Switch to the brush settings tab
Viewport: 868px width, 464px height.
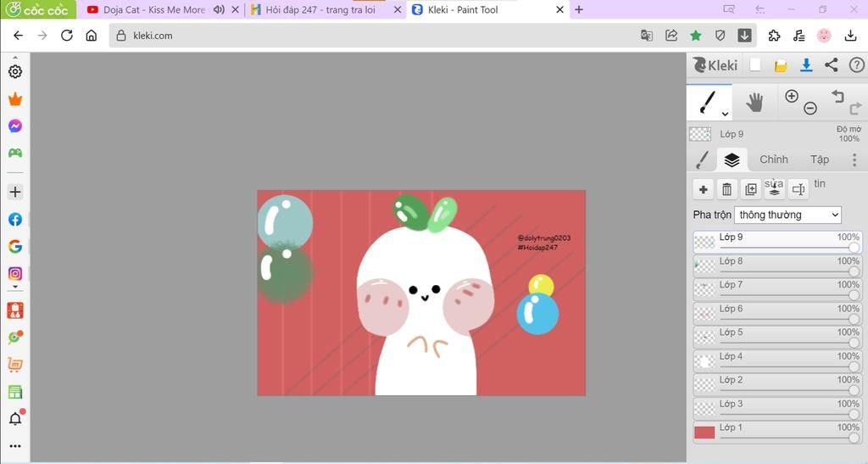703,160
